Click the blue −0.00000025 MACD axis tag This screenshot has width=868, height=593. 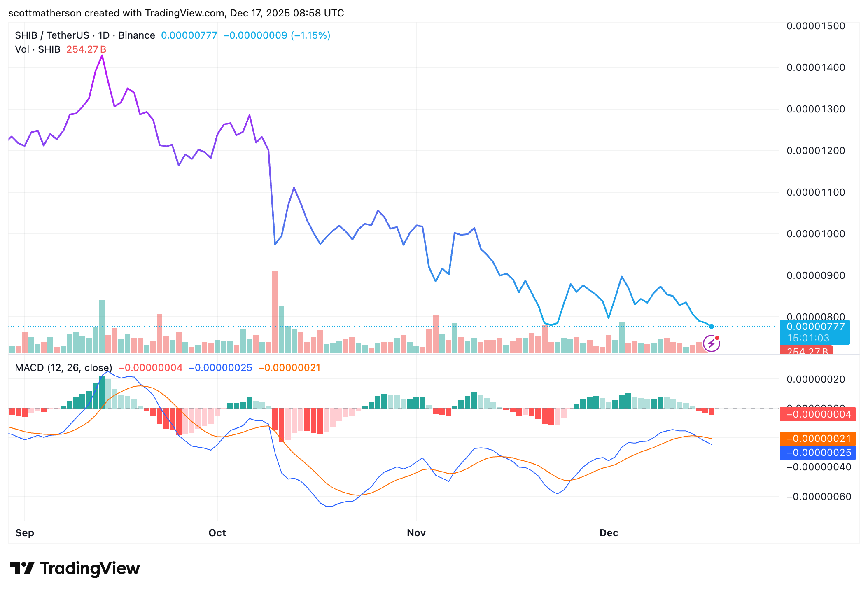click(x=818, y=453)
